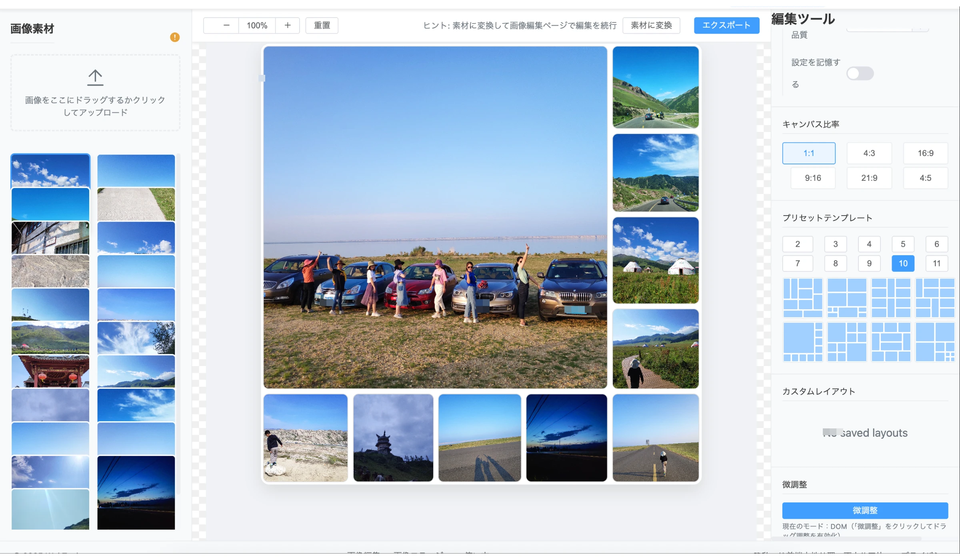Viewport: 960px width, 560px height.
Task: Zoom out with the minus button
Action: pyautogui.click(x=226, y=25)
